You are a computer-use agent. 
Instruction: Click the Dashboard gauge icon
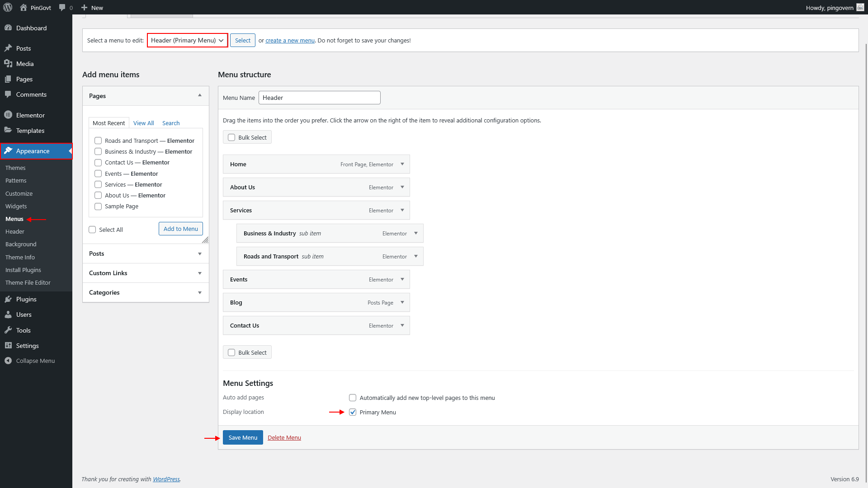8,28
